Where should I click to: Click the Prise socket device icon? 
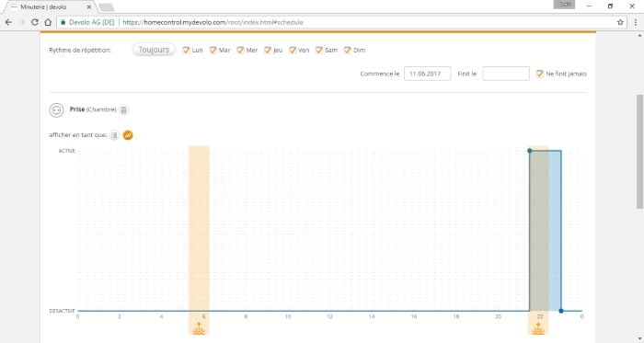pyautogui.click(x=56, y=110)
